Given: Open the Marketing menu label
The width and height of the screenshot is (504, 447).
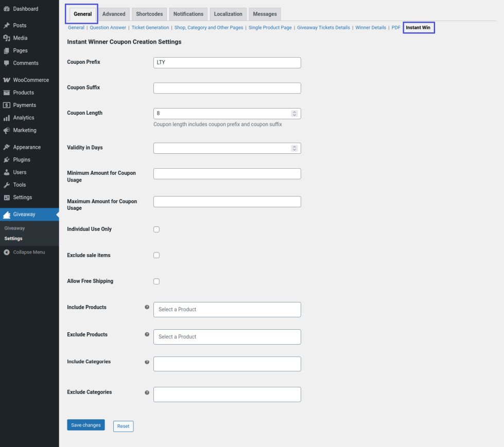Looking at the screenshot, I should click(x=25, y=130).
